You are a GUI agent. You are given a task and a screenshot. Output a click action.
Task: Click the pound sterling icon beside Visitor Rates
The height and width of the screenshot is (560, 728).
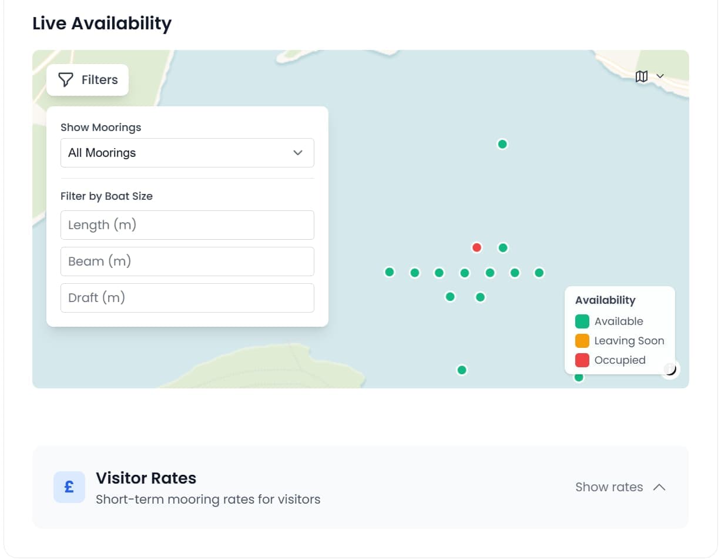69,487
